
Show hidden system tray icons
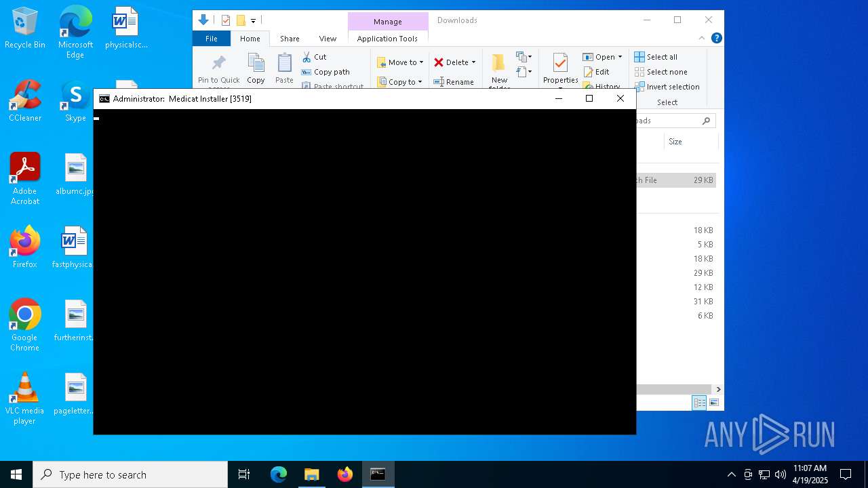point(732,474)
